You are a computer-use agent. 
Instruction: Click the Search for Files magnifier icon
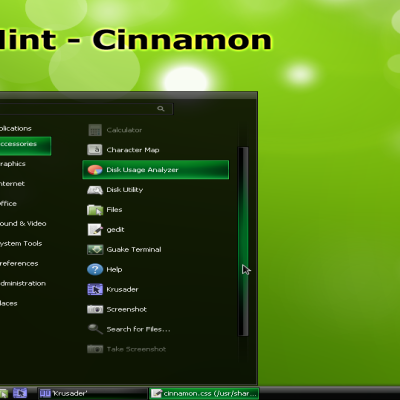coord(95,329)
